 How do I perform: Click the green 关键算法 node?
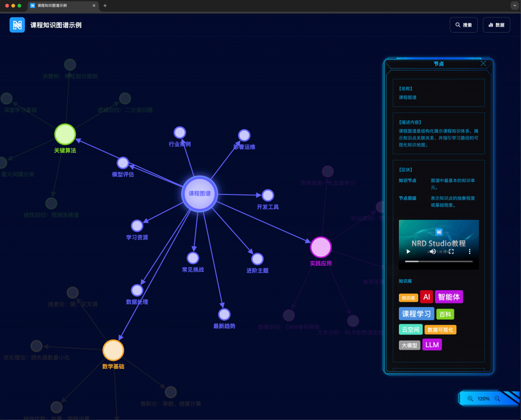pyautogui.click(x=65, y=134)
